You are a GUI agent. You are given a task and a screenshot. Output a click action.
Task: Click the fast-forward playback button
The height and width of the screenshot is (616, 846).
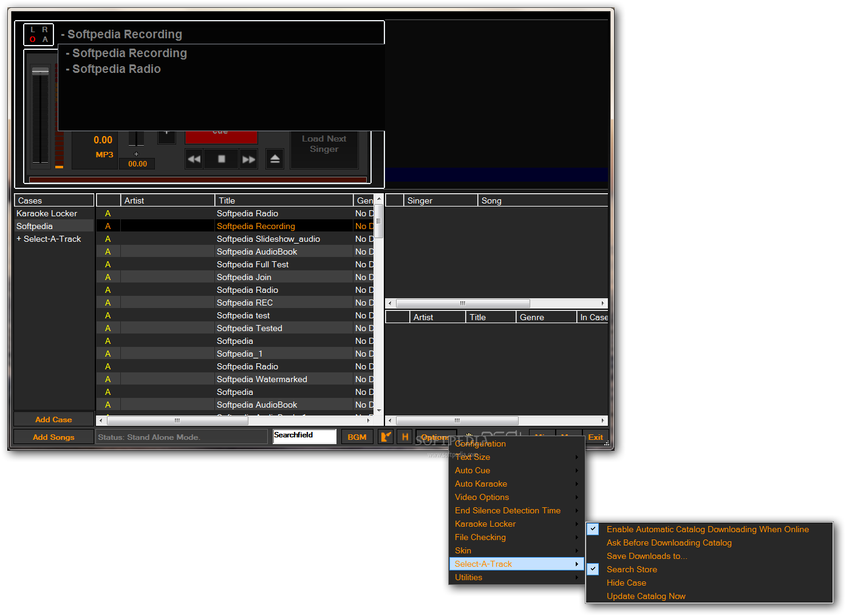pyautogui.click(x=248, y=159)
